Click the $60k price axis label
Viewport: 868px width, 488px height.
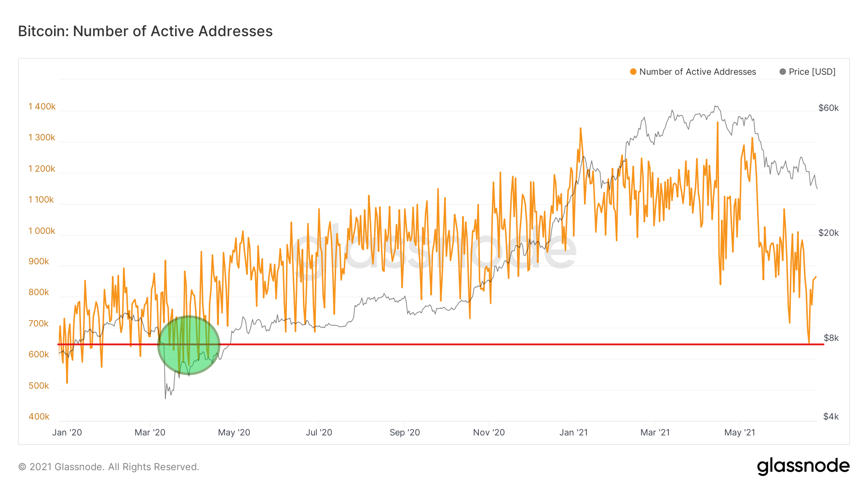pyautogui.click(x=827, y=108)
